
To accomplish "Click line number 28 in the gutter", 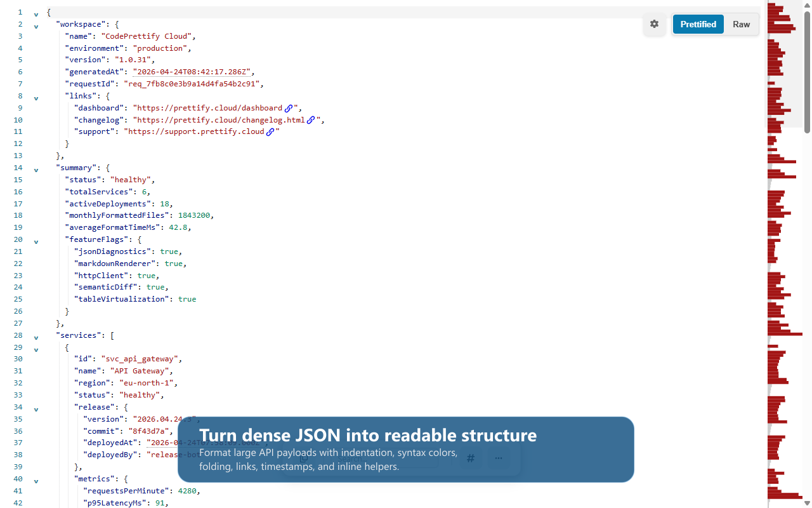I will pos(18,335).
